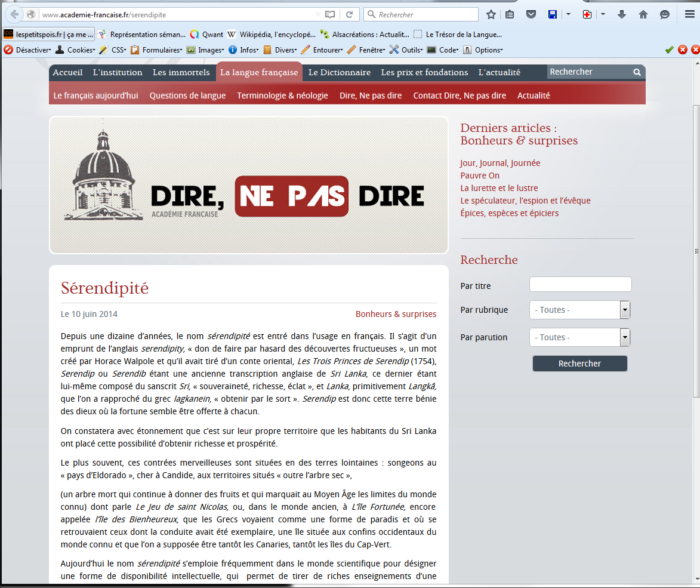Go to the Firefox home page icon
This screenshot has width=700, height=588.
tap(643, 14)
